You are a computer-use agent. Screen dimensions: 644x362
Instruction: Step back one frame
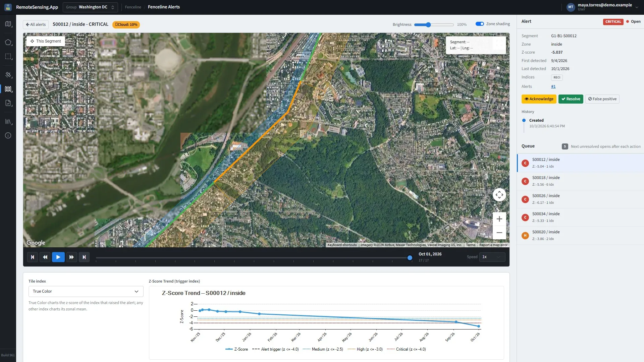click(45, 257)
